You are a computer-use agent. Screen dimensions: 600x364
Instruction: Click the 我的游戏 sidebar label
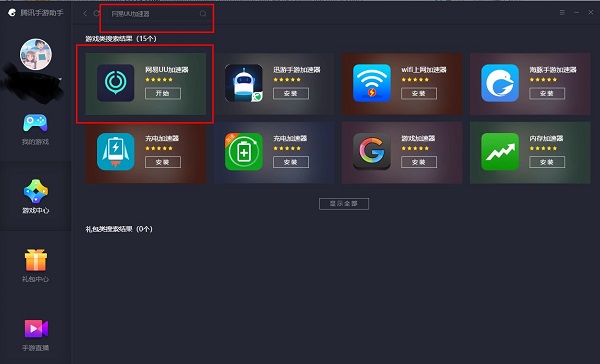coord(35,142)
